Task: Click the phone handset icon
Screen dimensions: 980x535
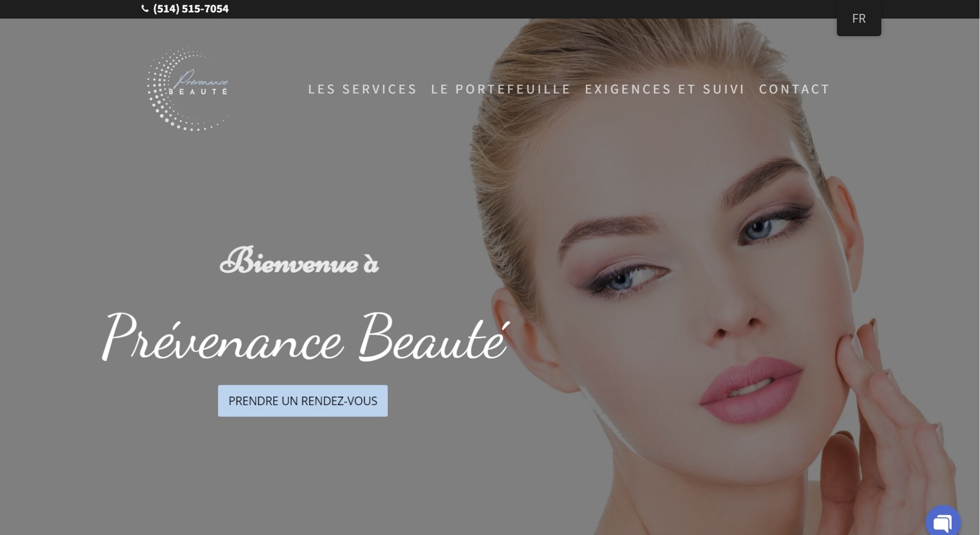Action: pyautogui.click(x=145, y=8)
